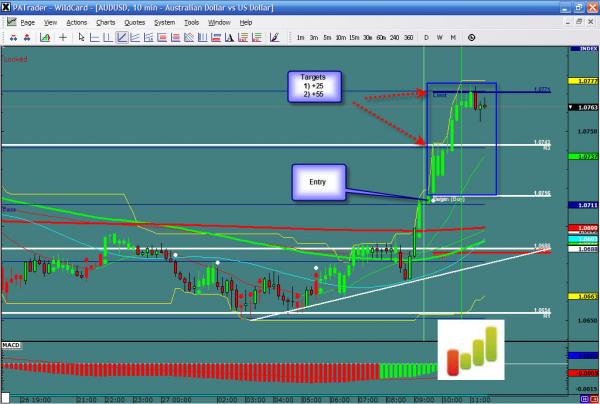Switch chart to 1m timeframe
600x404 pixels.
pos(301,37)
